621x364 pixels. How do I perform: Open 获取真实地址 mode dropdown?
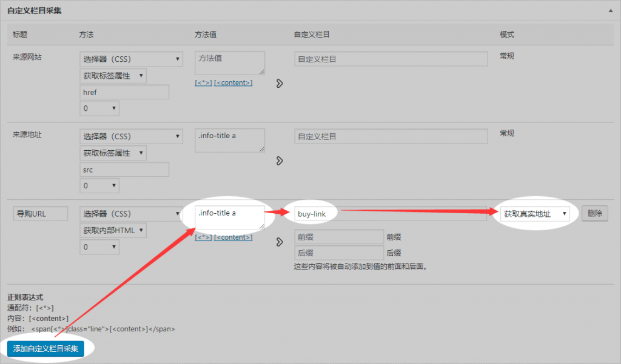[535, 214]
